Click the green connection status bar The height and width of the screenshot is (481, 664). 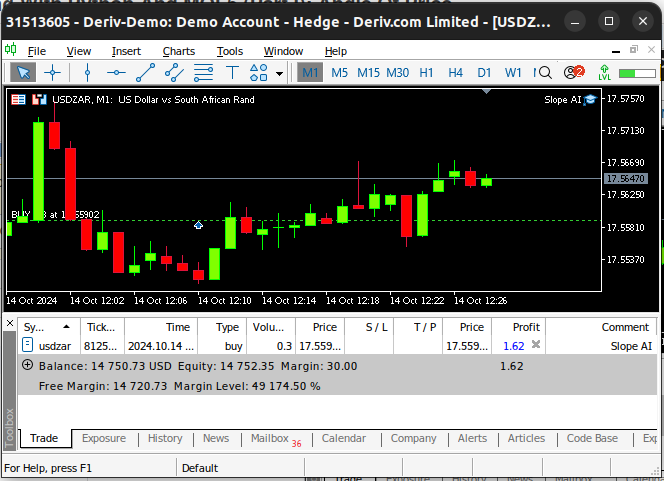[637, 73]
